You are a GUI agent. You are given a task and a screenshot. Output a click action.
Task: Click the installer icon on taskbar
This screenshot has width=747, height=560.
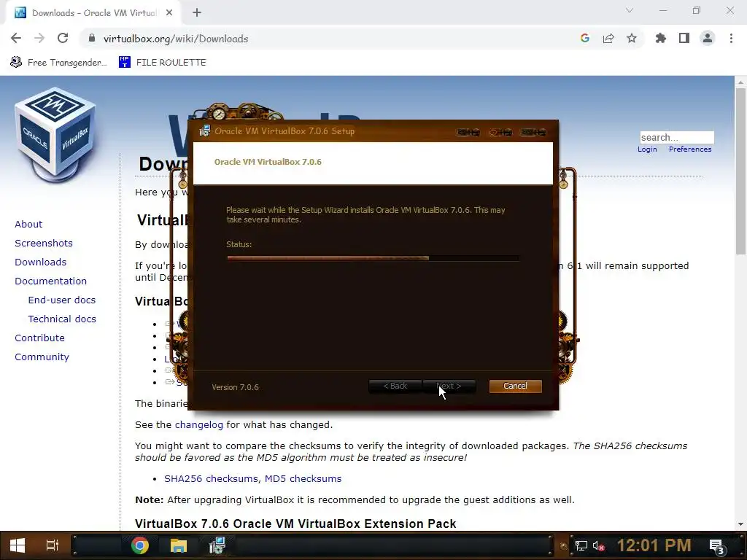[217, 545]
